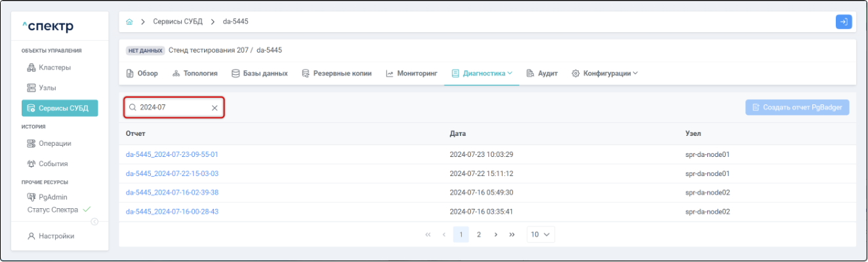Screen dimensions: 868x262
Task: Open the Мониторинг tab
Action: click(411, 74)
